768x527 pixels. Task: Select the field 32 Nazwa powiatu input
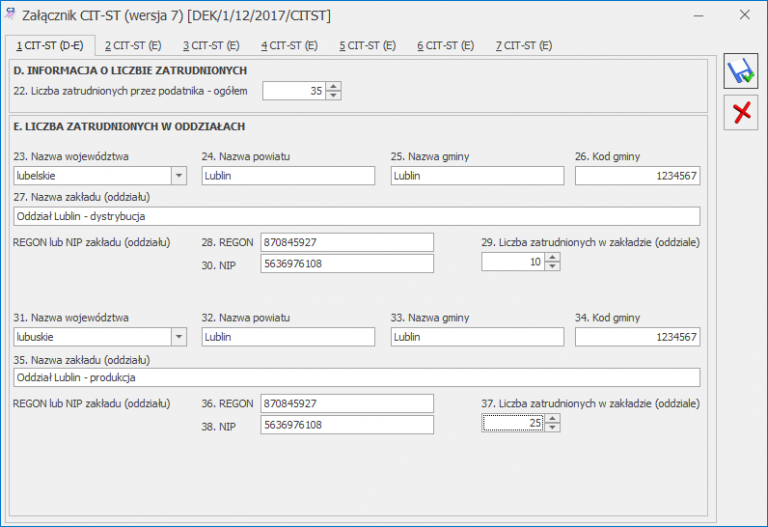(x=288, y=338)
